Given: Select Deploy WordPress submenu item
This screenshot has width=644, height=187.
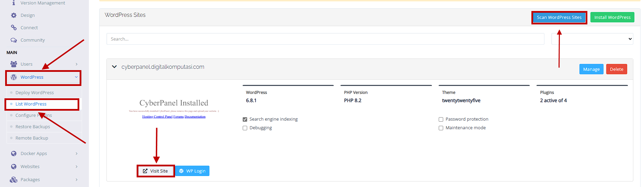Looking at the screenshot, I should pos(35,92).
